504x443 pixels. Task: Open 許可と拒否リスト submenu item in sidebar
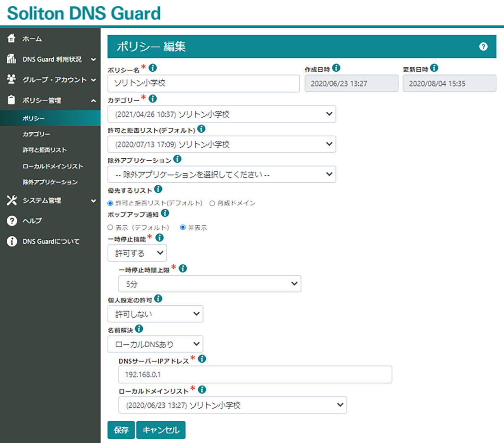[x=45, y=150]
